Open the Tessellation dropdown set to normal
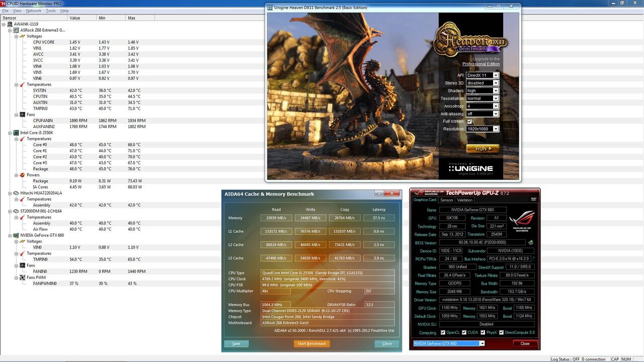Viewport: 644px width, 362px height. [482, 99]
